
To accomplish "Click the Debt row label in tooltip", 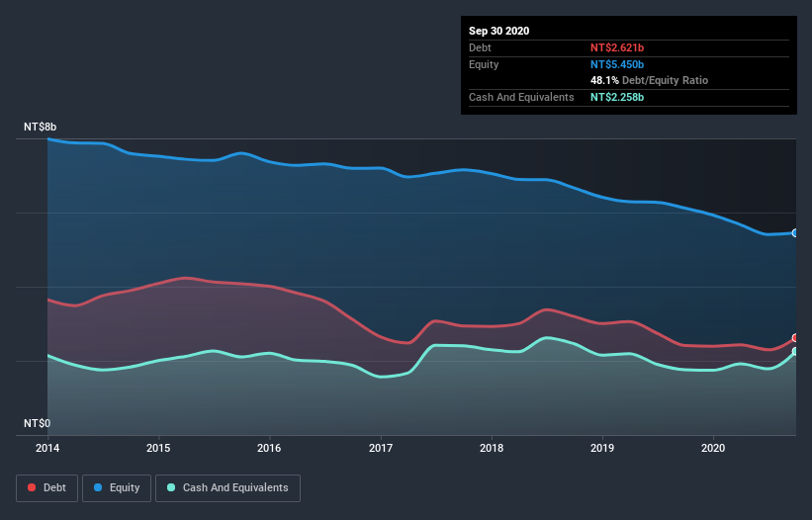I will coord(480,48).
